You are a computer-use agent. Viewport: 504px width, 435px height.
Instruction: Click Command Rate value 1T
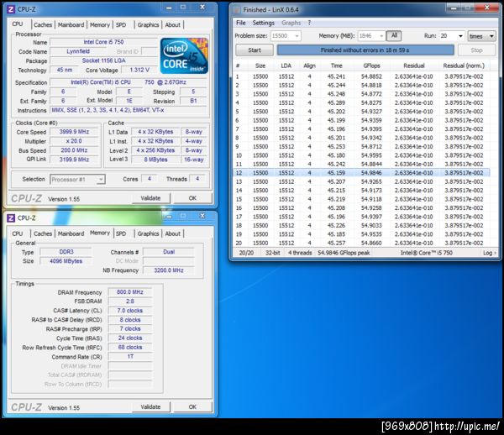(130, 357)
